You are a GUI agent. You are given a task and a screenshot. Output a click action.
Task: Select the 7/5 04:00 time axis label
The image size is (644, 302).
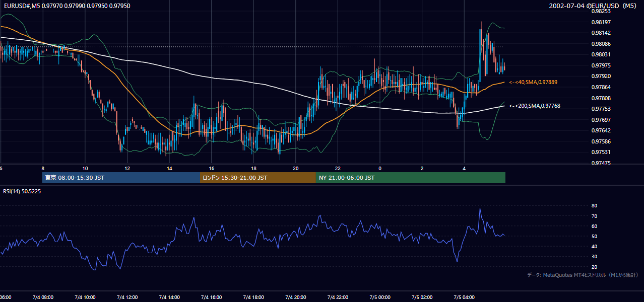[464, 297]
